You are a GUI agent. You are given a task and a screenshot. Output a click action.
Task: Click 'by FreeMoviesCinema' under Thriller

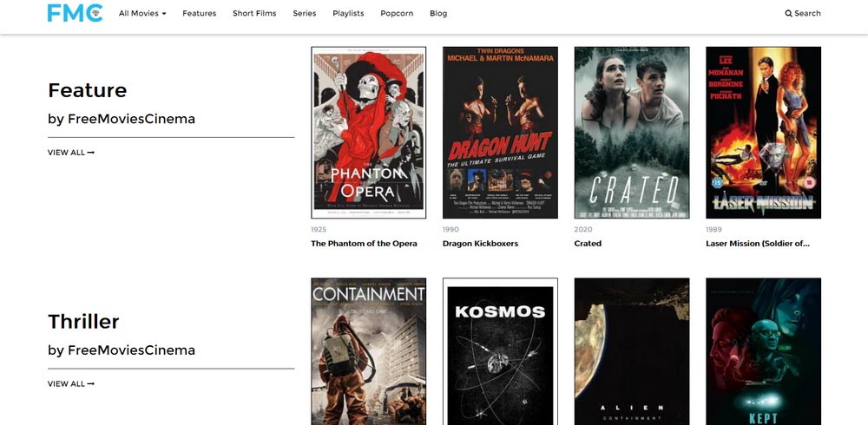point(122,350)
